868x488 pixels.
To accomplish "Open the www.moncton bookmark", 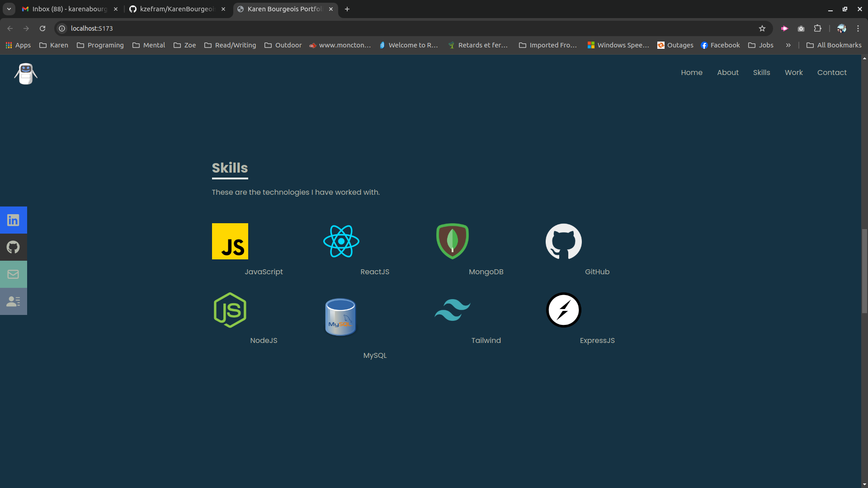I will point(340,45).
